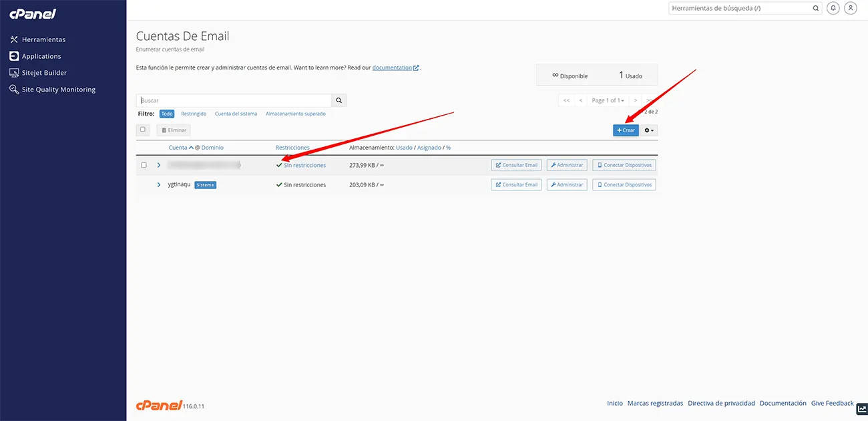The height and width of the screenshot is (421, 868).
Task: Open the user account icon menu
Action: click(x=850, y=8)
